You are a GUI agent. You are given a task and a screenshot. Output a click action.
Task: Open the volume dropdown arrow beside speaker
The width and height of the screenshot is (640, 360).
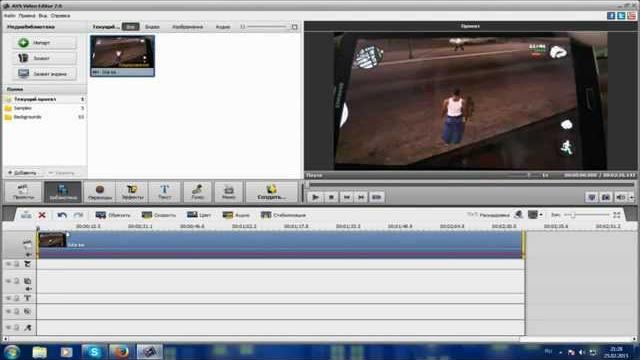tap(631, 198)
